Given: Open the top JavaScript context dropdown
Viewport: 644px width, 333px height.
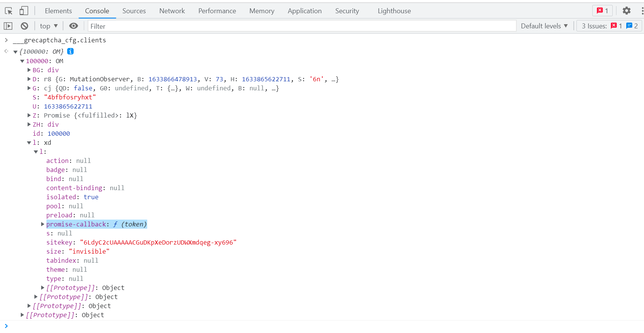Looking at the screenshot, I should (49, 26).
